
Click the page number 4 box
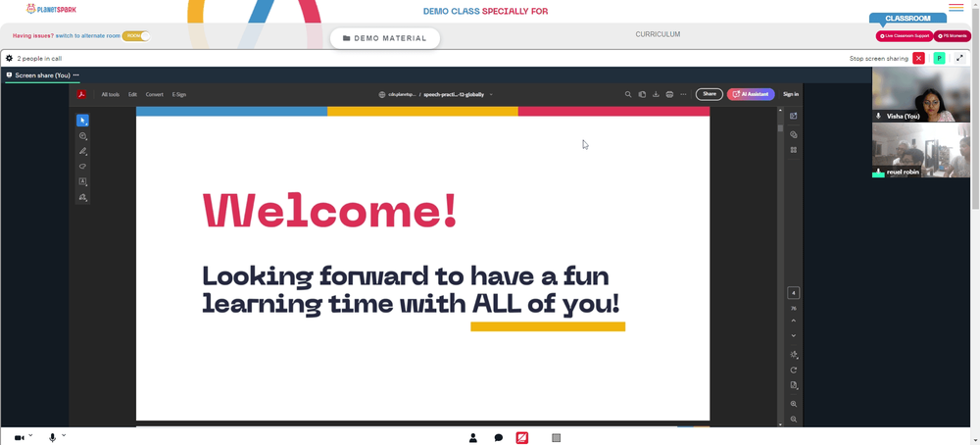794,293
